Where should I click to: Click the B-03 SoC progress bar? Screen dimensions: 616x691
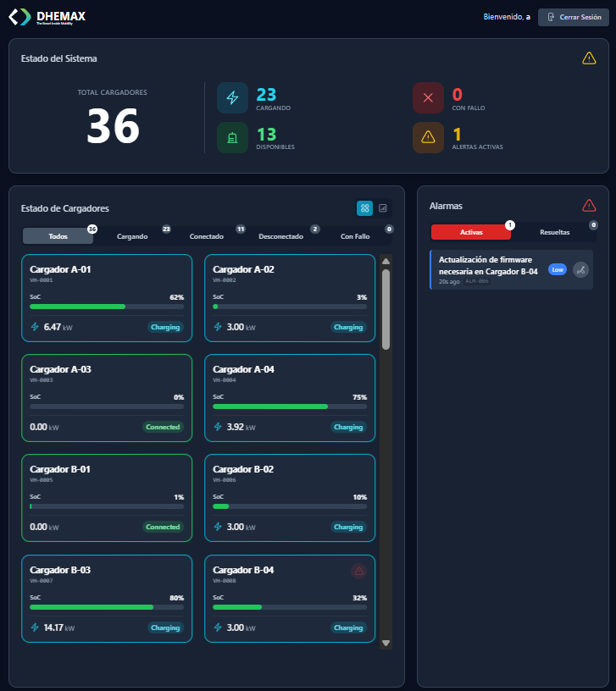(x=107, y=607)
